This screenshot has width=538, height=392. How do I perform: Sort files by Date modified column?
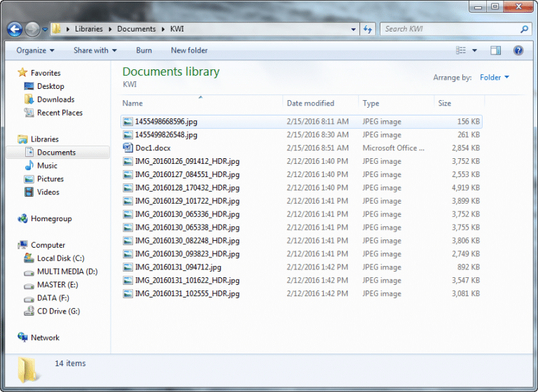[x=310, y=104]
